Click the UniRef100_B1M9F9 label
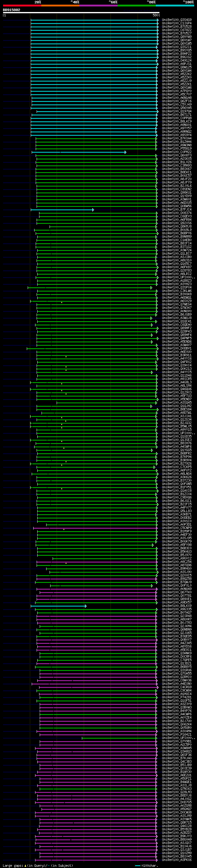The width and height of the screenshot is (197, 868). tap(176, 531)
